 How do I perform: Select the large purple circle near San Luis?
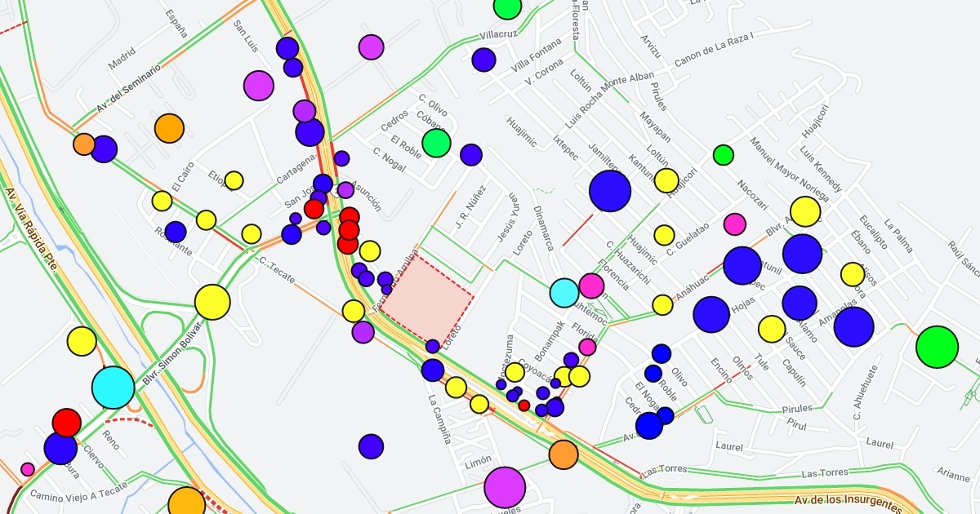(x=258, y=86)
